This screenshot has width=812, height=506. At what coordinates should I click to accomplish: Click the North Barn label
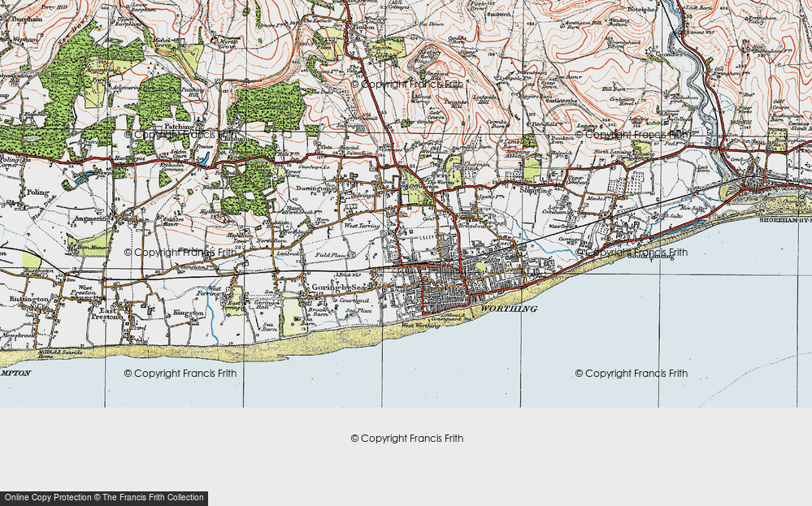point(271,241)
